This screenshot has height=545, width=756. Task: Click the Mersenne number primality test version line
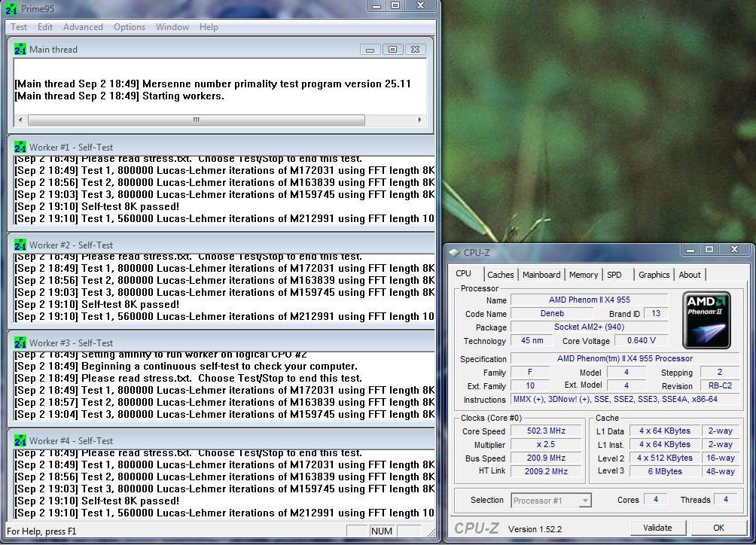pos(212,84)
